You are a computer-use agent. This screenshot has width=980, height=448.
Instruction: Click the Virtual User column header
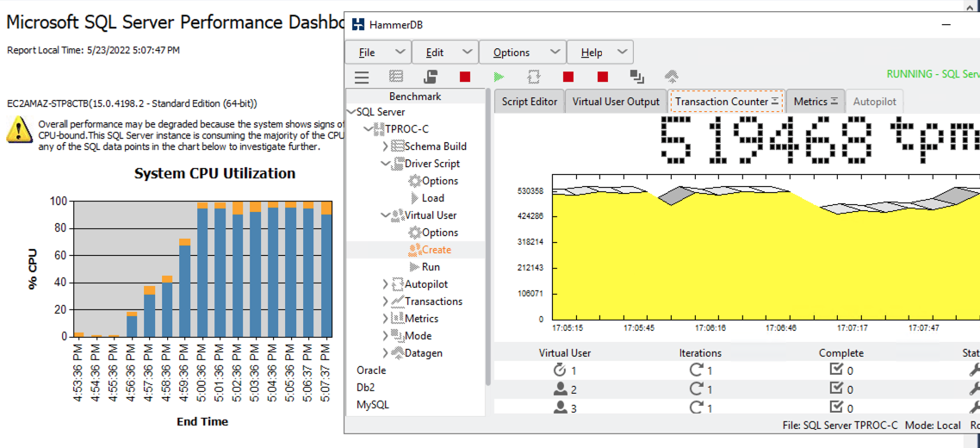click(x=565, y=353)
